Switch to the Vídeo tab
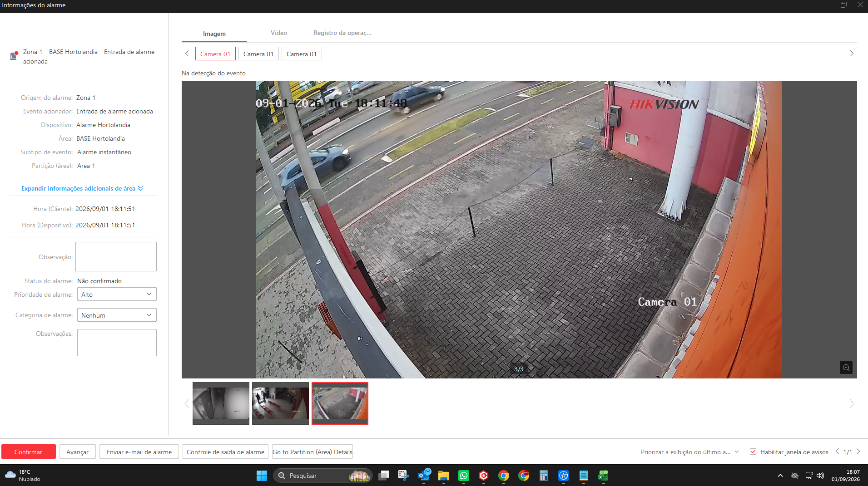The height and width of the screenshot is (486, 868). coord(279,33)
